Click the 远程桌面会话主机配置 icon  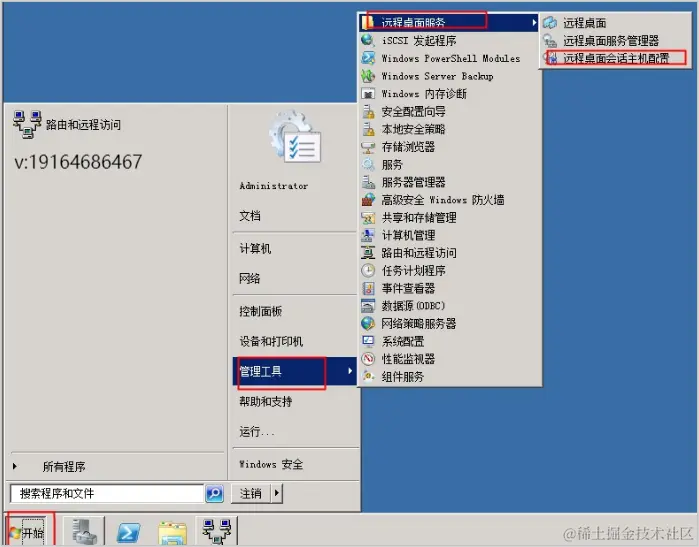point(550,58)
